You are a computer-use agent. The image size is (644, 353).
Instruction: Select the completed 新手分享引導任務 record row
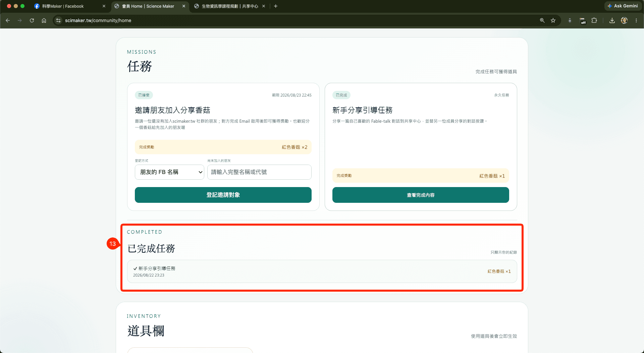pos(322,271)
